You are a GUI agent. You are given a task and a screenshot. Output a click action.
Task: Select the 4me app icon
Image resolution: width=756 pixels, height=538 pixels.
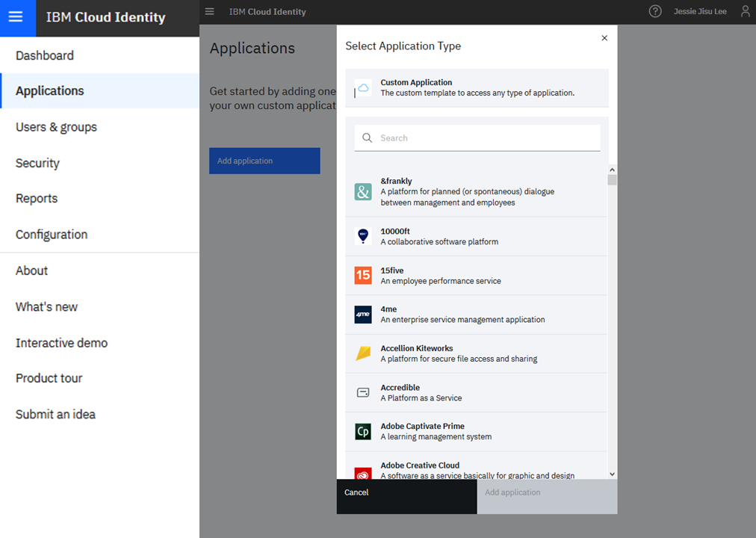point(363,315)
